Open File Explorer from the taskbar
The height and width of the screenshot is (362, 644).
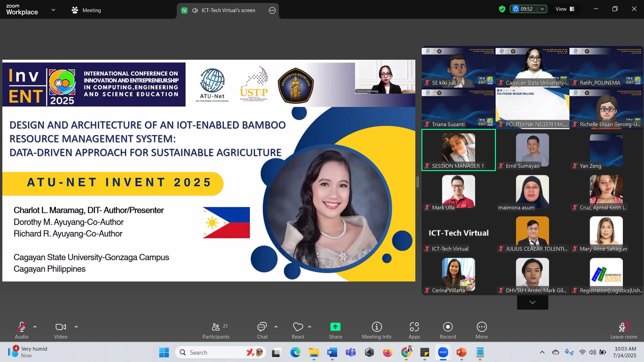pos(314,352)
